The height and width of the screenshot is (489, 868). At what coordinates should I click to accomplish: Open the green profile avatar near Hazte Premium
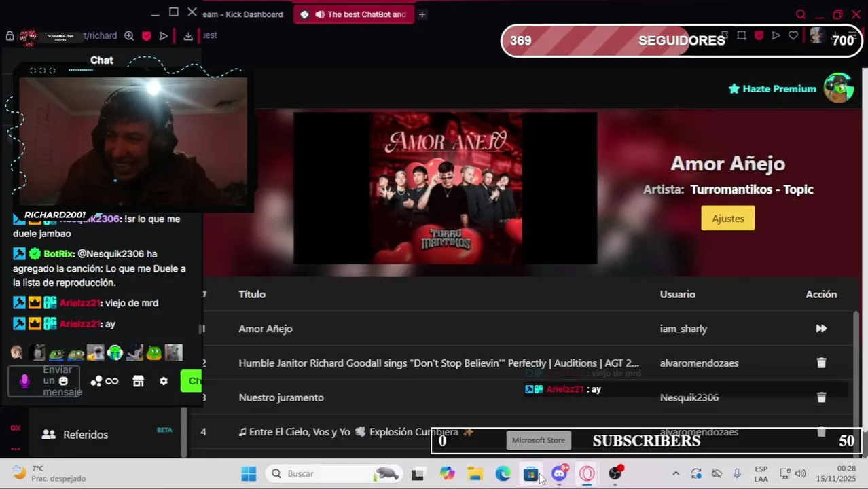pyautogui.click(x=838, y=88)
